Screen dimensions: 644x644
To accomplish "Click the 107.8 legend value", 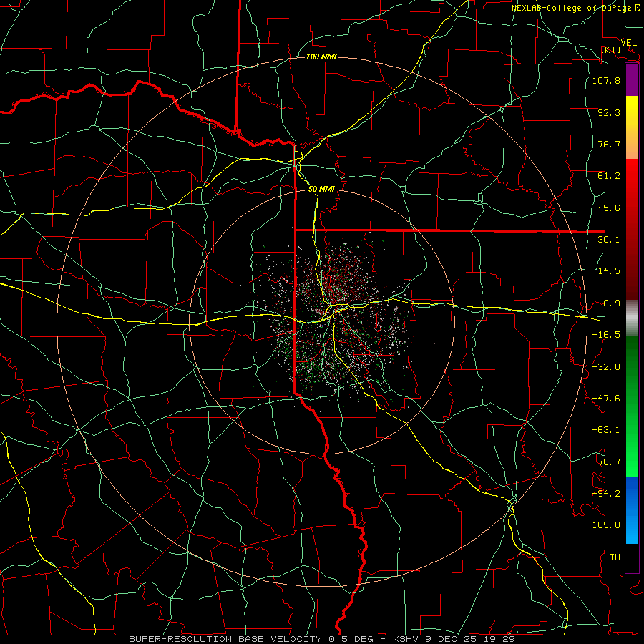I will 606,80.
